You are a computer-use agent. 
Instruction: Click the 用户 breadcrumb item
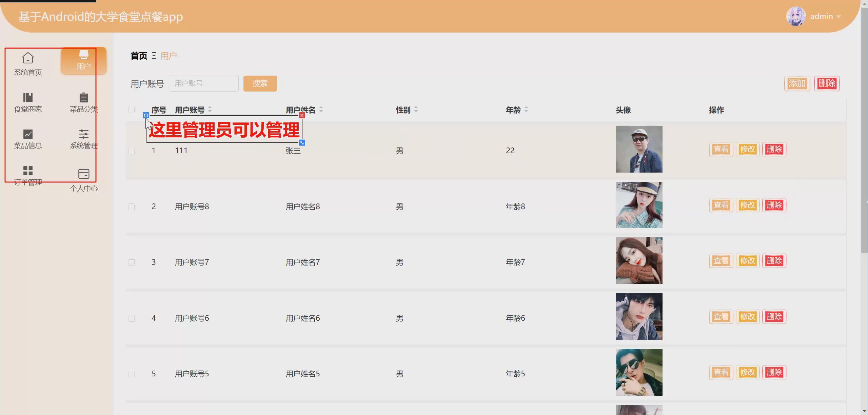click(169, 56)
